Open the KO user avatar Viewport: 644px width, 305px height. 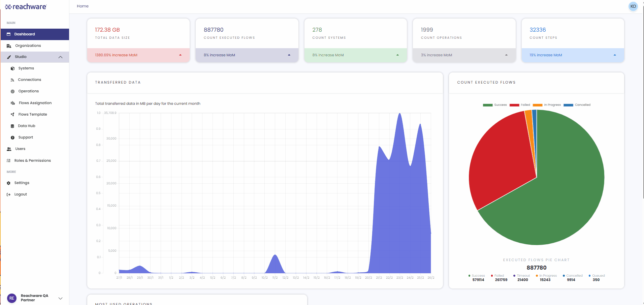[x=633, y=6]
